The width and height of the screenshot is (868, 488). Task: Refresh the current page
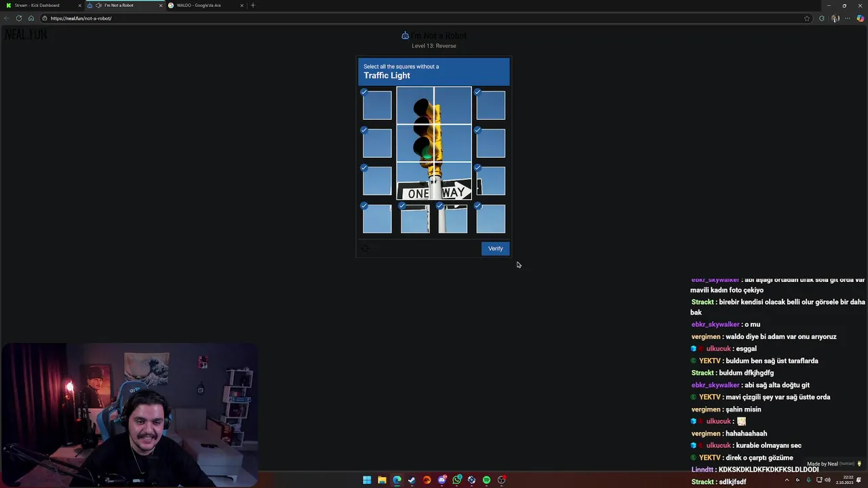(19, 18)
